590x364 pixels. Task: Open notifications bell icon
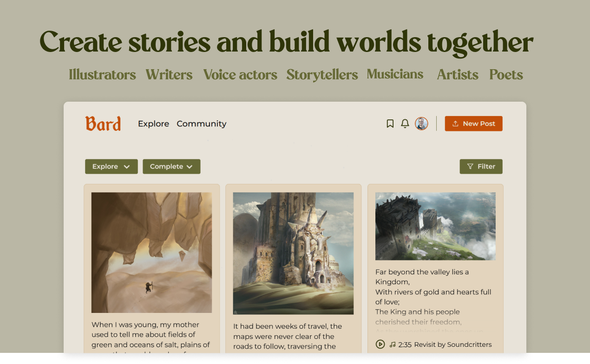405,123
